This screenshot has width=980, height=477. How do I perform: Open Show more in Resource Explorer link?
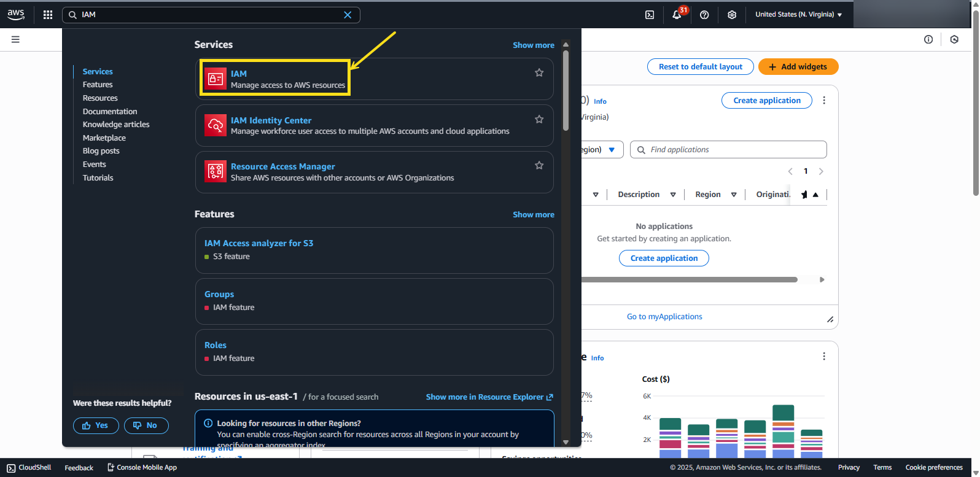[x=489, y=397]
